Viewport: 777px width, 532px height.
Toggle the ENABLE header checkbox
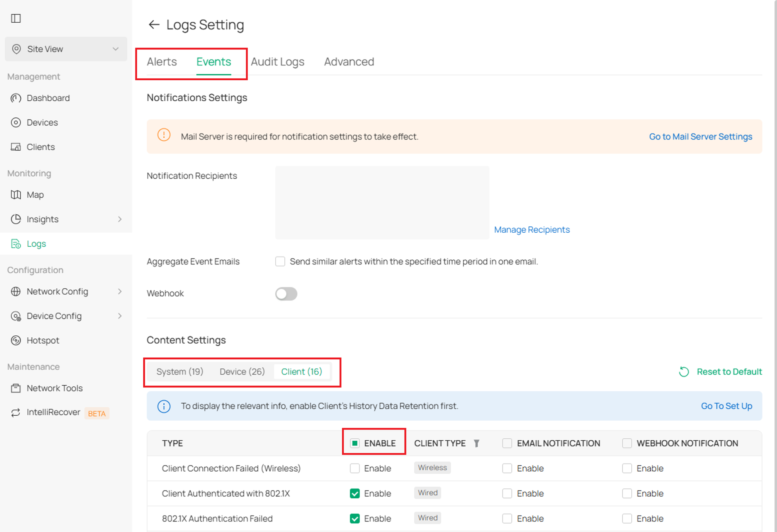click(354, 443)
